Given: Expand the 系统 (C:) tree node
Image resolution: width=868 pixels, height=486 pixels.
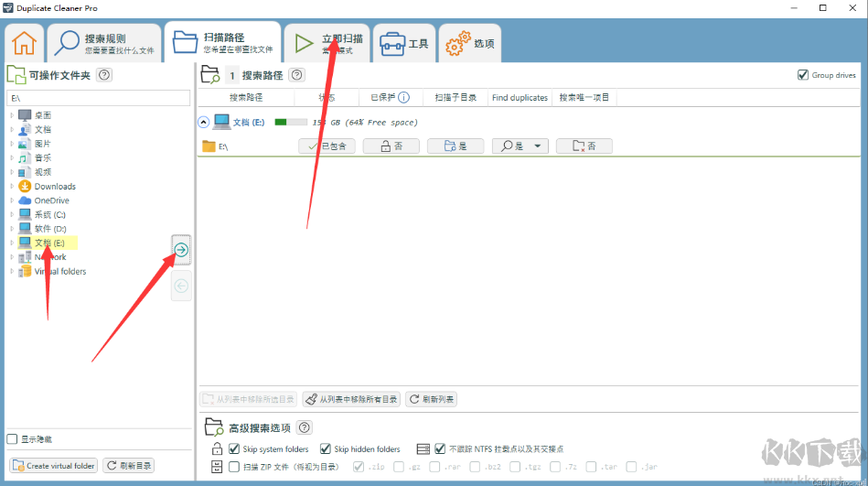Looking at the screenshot, I should pos(12,214).
